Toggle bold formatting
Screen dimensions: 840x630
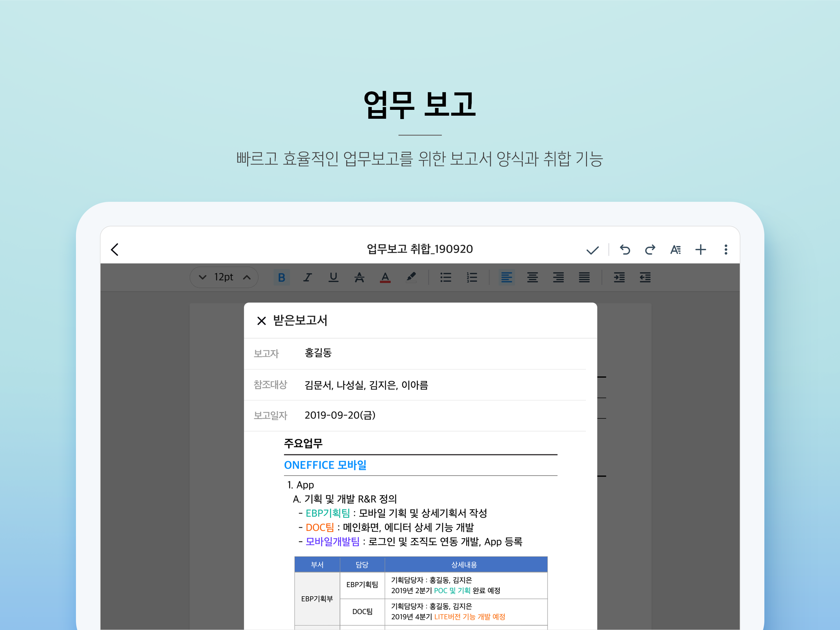click(281, 277)
